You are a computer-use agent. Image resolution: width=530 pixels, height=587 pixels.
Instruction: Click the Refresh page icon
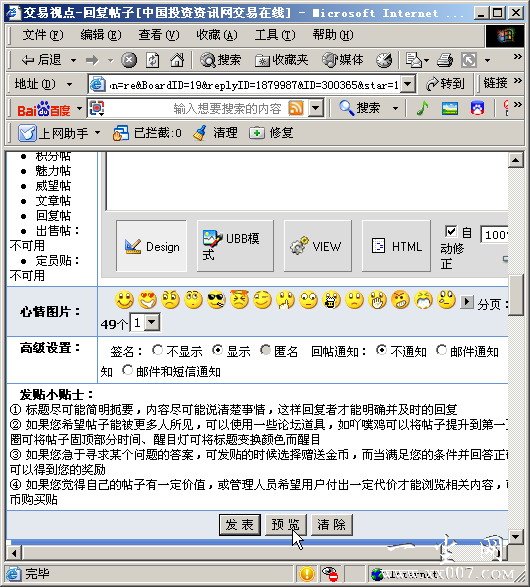tap(153, 60)
